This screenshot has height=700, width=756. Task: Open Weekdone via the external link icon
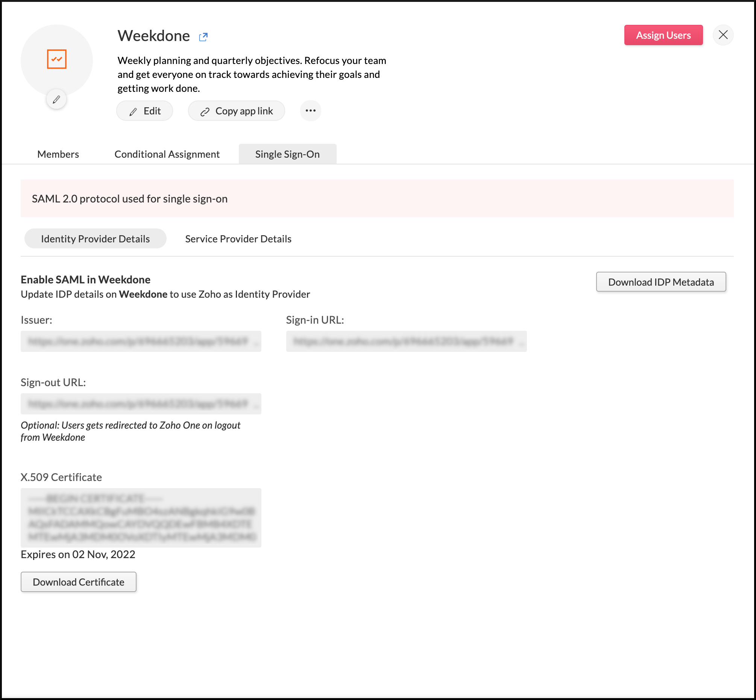(203, 36)
